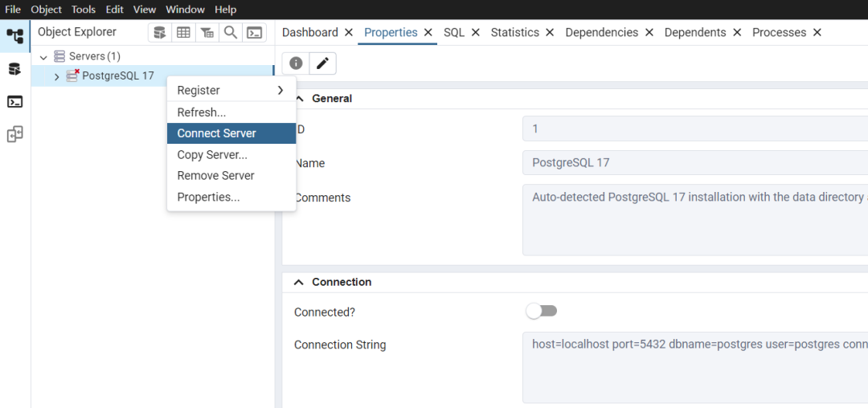
Task: Click the Servers group icon
Action: click(x=59, y=56)
